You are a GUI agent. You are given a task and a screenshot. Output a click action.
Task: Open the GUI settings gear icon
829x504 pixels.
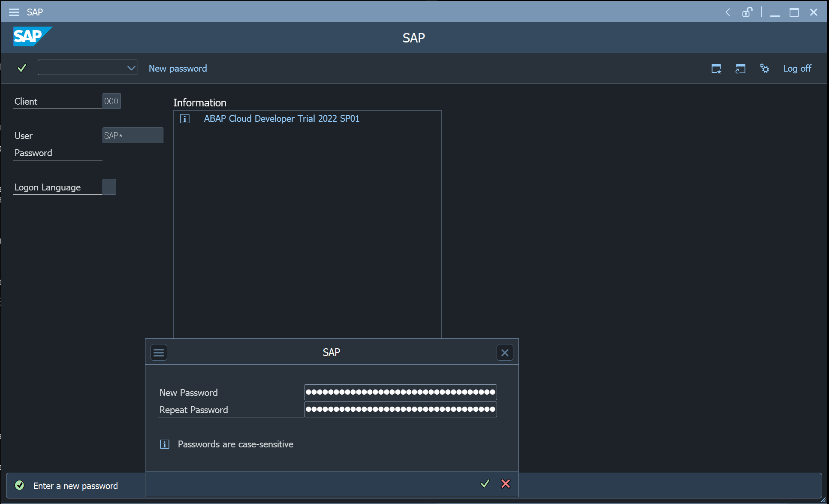[764, 68]
